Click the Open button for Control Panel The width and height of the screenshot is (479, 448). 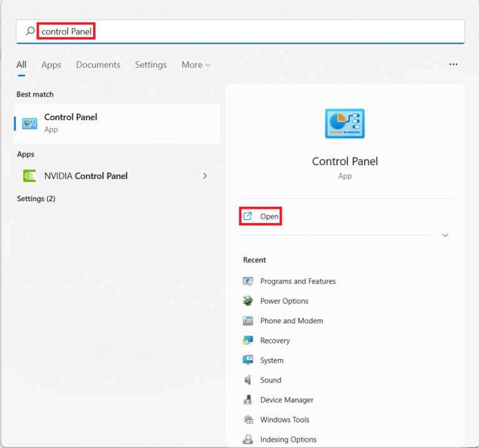click(x=261, y=216)
